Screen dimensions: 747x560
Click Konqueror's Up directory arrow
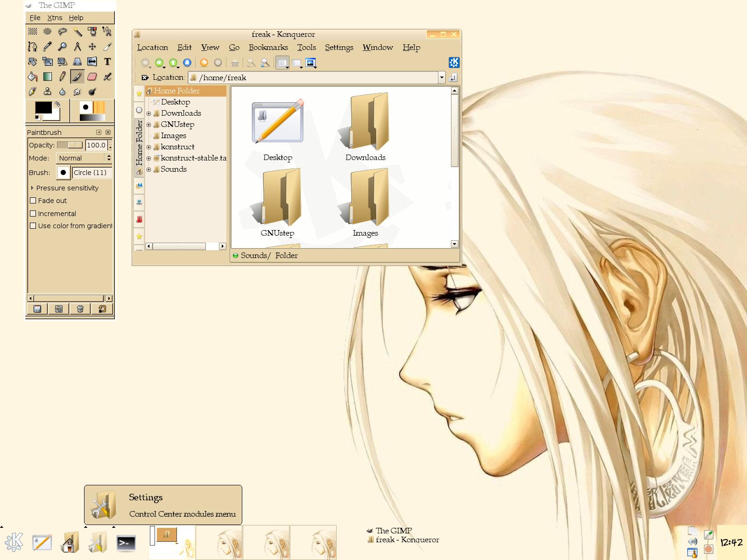coord(173,63)
